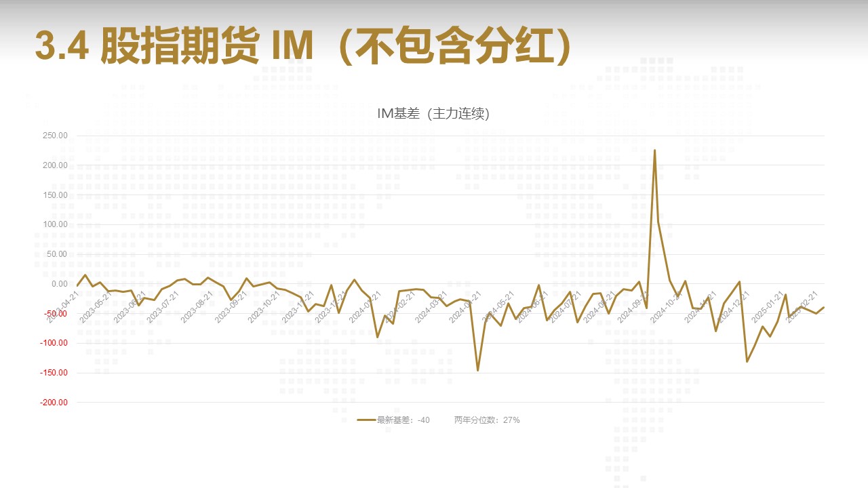
Task: Click the 150.00 y-axis label
Action: [54, 195]
